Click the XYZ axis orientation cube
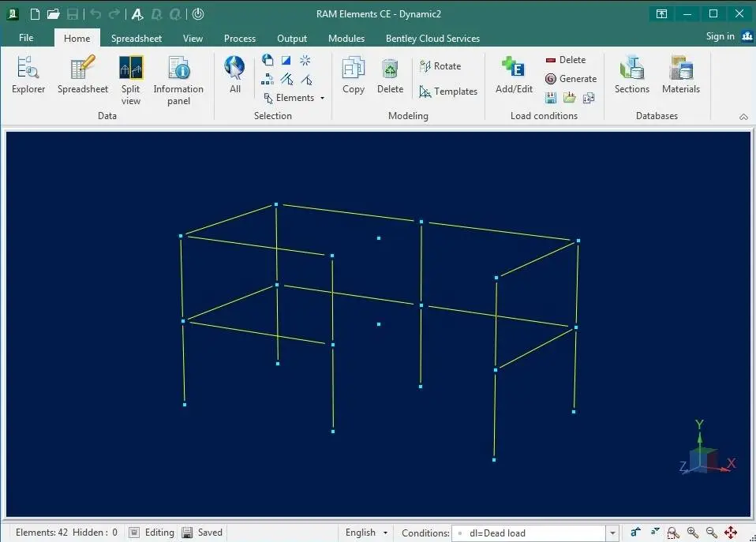The width and height of the screenshot is (756, 542). click(x=708, y=447)
